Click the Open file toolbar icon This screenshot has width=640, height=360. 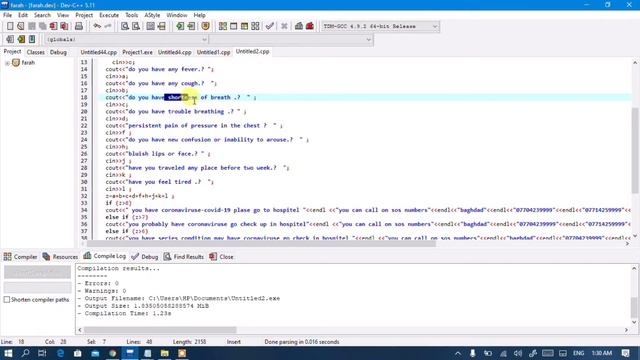tap(20, 26)
